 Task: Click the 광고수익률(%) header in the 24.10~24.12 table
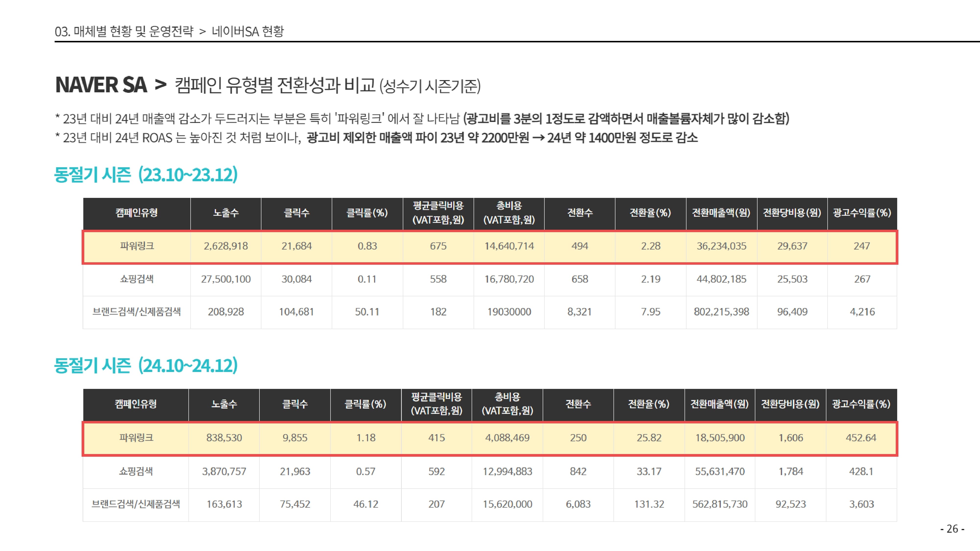[x=861, y=404]
